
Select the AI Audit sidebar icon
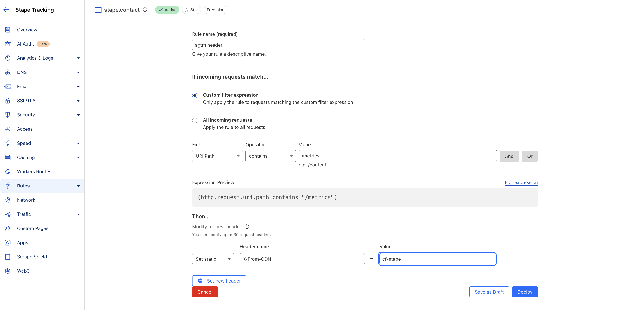pyautogui.click(x=7, y=43)
